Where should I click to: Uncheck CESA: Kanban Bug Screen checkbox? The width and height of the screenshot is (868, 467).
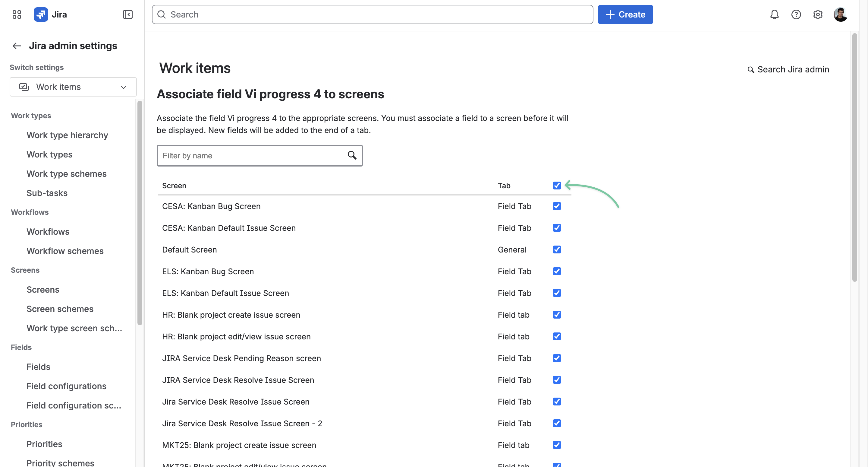pyautogui.click(x=557, y=206)
